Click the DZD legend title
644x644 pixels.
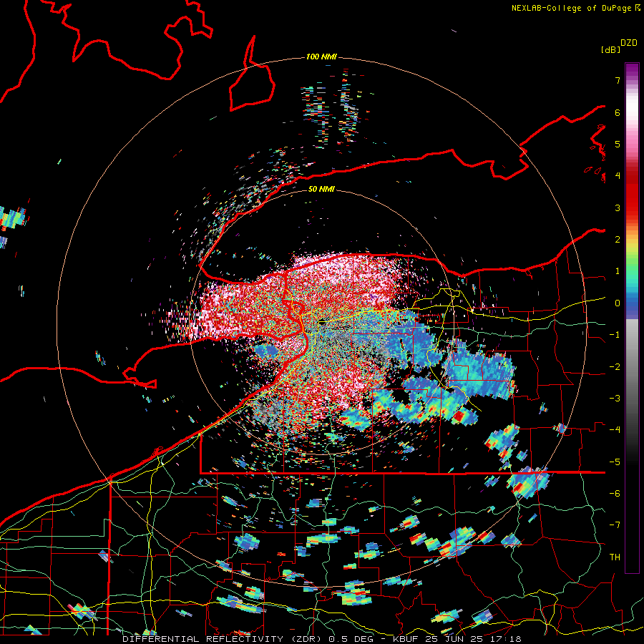pos(629,43)
